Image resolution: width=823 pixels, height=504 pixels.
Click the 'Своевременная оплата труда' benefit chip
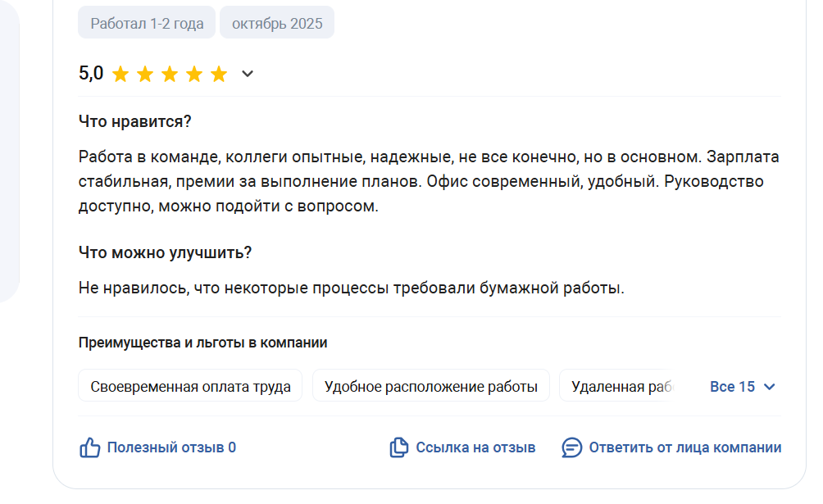(190, 386)
